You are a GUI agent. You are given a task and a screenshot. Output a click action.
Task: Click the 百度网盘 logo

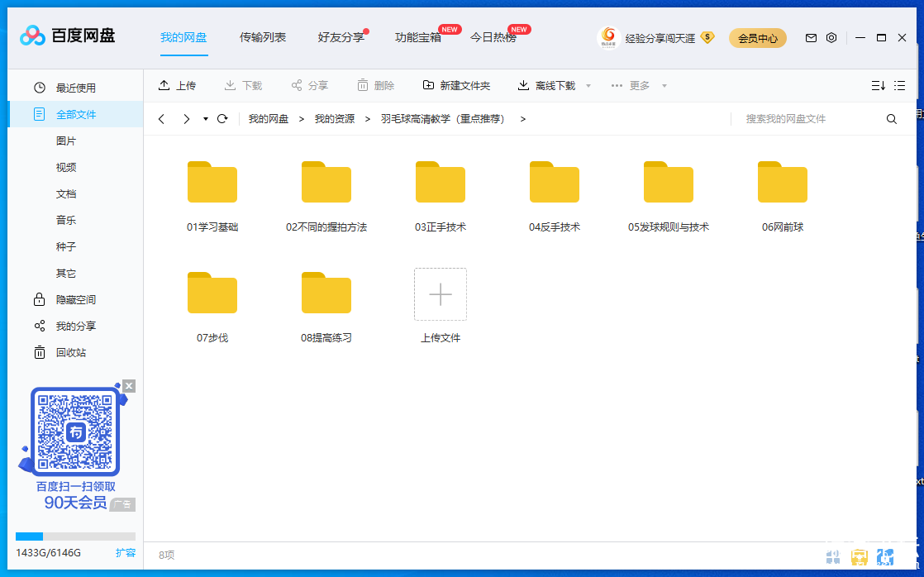click(67, 36)
